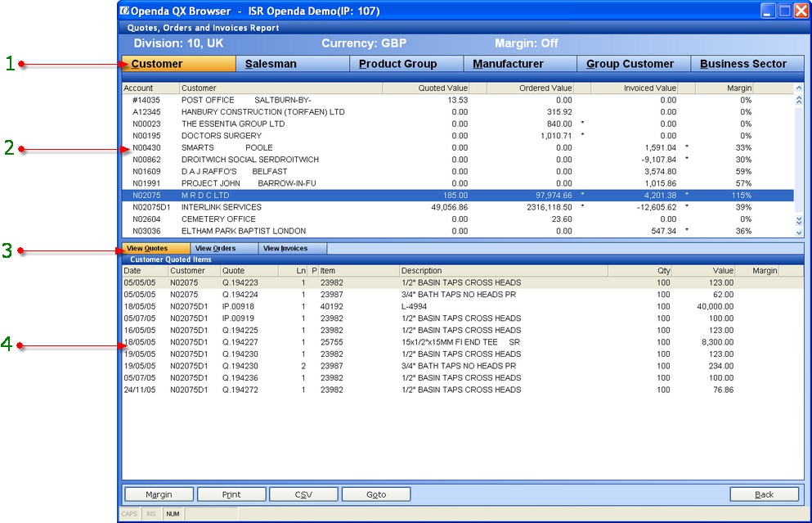Screen dimensions: 812x523
Task: Select quote Q.194225 line
Action: tap(463, 330)
